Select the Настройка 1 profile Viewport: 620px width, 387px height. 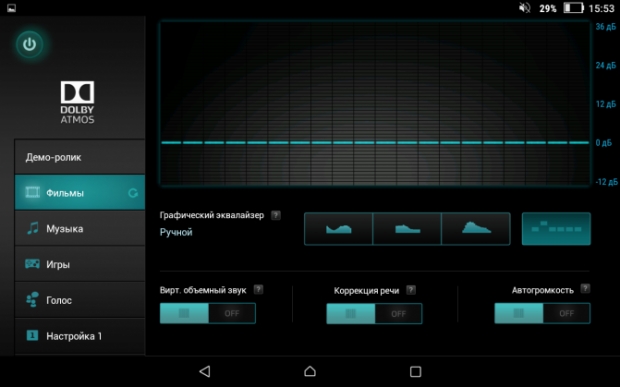point(80,336)
